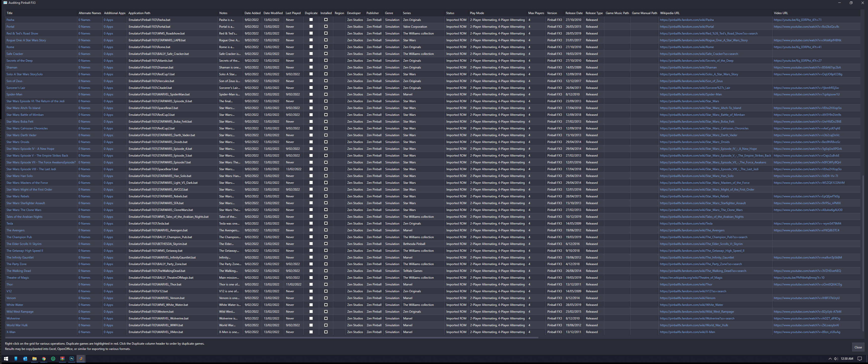Viewport: 868px width, 364px height.
Task: Toggle Duplicate checkbox for Shaman row
Action: point(311,67)
